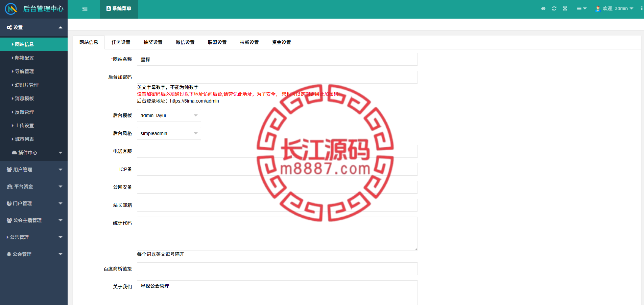644x305 pixels.
Task: Click the 公会管理 icon
Action: pyautogui.click(x=9, y=254)
